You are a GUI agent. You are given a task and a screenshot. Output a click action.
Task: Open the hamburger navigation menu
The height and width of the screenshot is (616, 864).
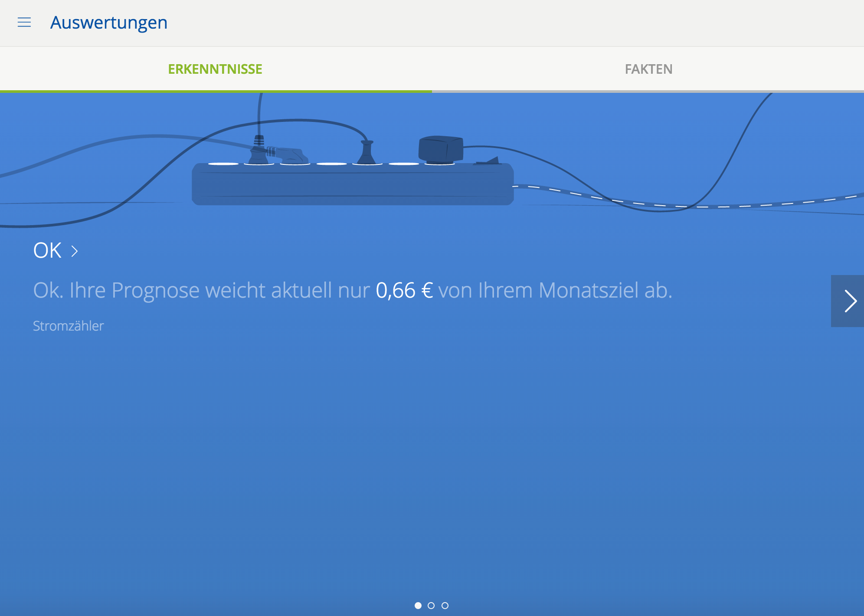24,22
